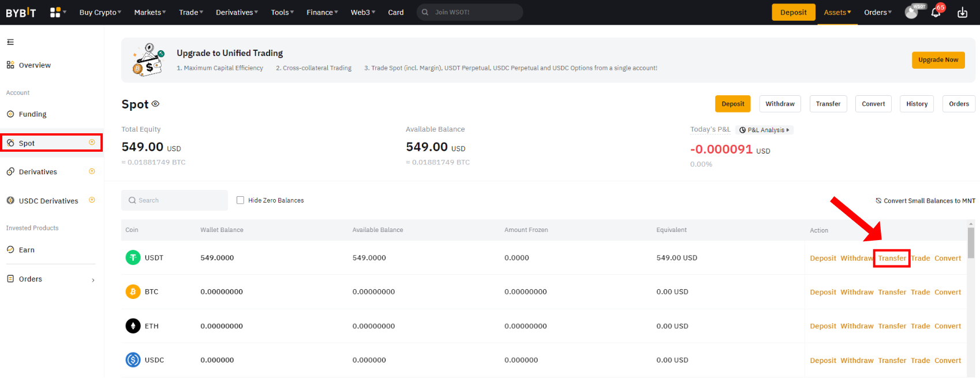Select Funding in the sidebar
Viewport: 980px width, 378px height.
(x=32, y=114)
